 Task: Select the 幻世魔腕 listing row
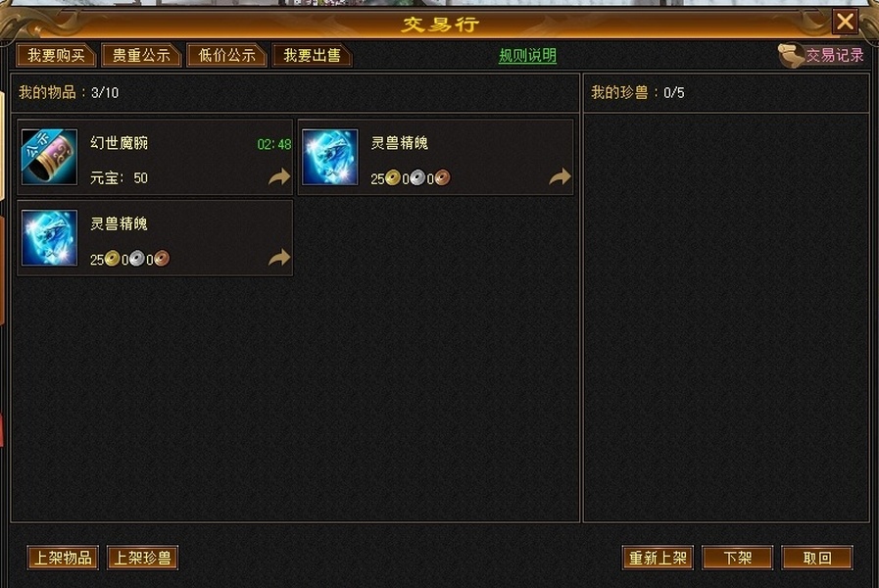[x=155, y=157]
